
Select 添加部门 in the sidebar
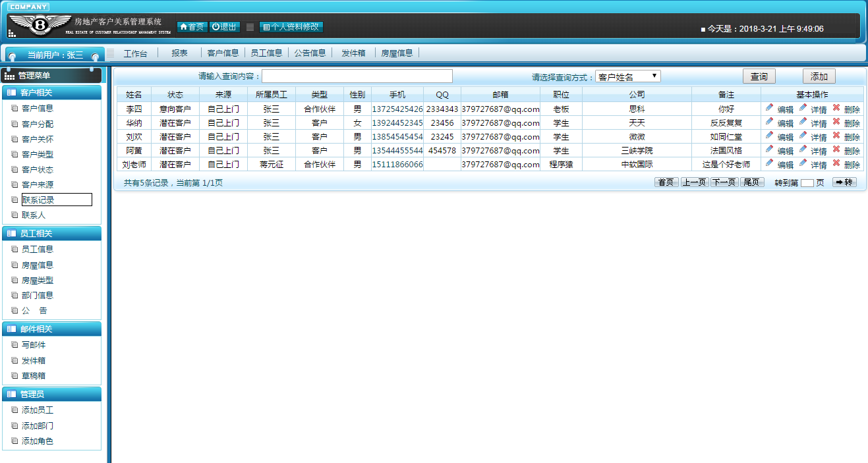click(38, 425)
